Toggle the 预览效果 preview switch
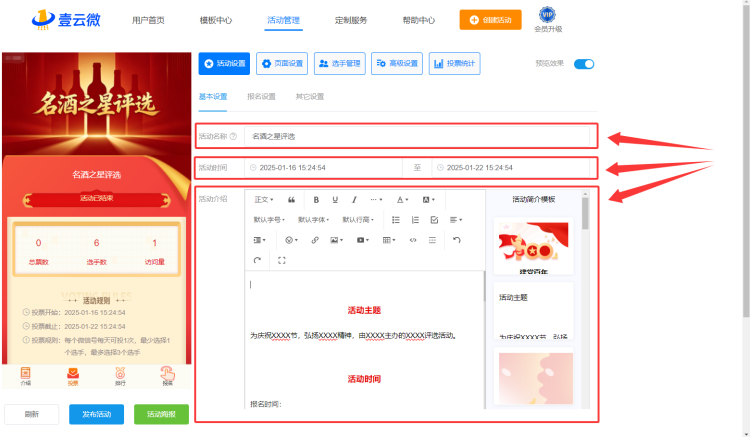Image resolution: width=750 pixels, height=437 pixels. (x=584, y=64)
